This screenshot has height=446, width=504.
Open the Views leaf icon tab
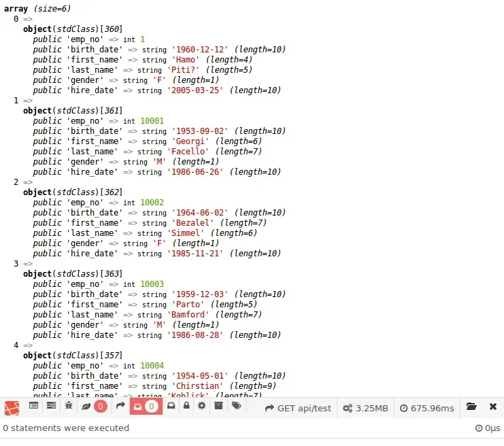coord(95,407)
